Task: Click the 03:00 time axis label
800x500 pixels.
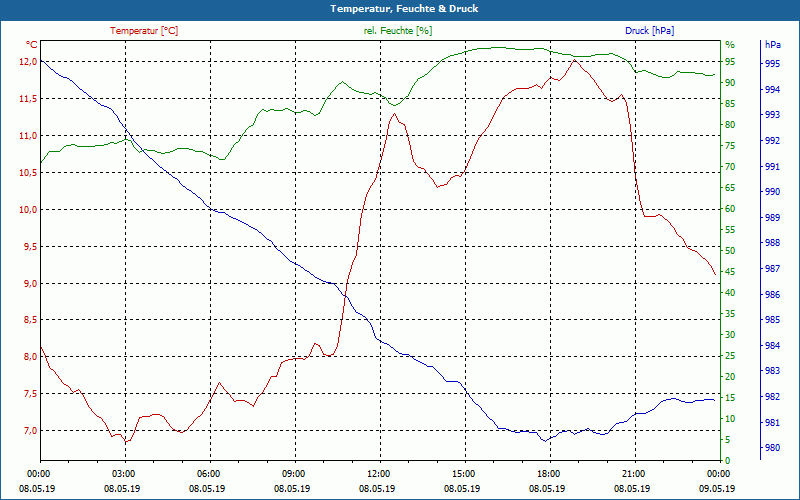Action: [x=122, y=473]
